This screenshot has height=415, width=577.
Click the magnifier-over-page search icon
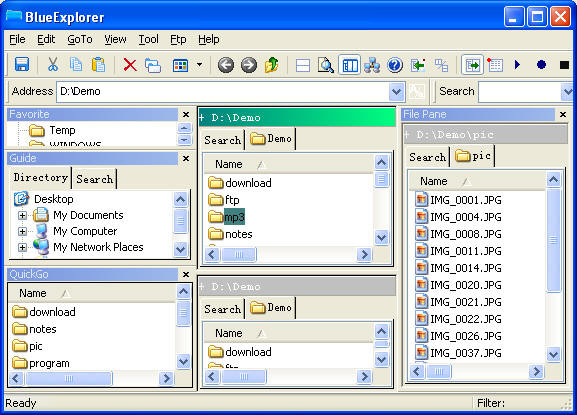(x=326, y=65)
